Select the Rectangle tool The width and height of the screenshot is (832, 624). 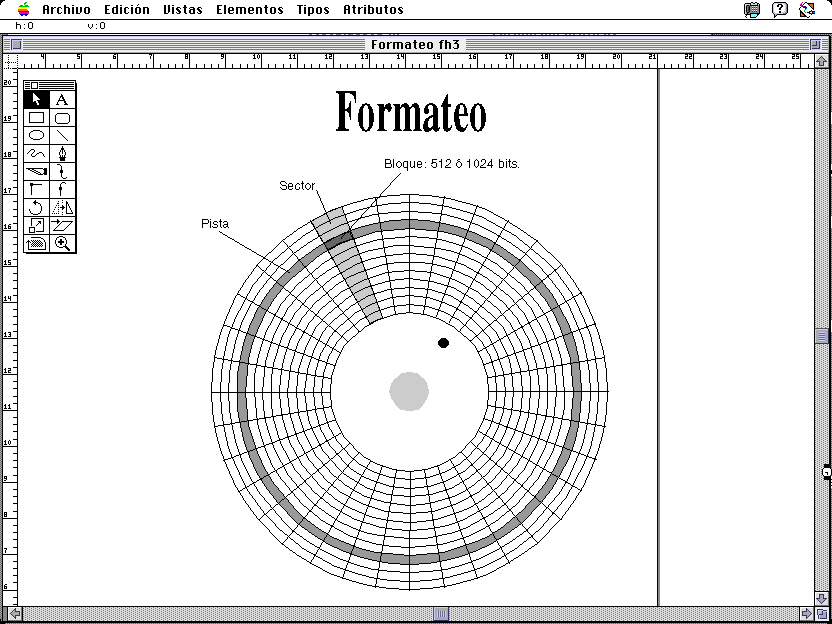(37, 117)
